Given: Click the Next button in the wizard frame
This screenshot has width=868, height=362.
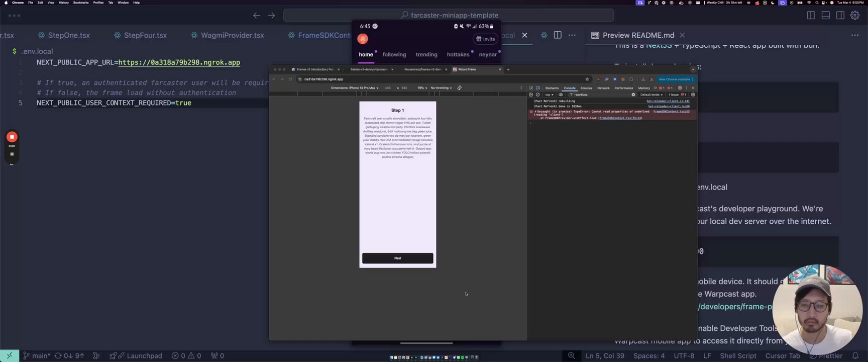Looking at the screenshot, I should pos(397,258).
